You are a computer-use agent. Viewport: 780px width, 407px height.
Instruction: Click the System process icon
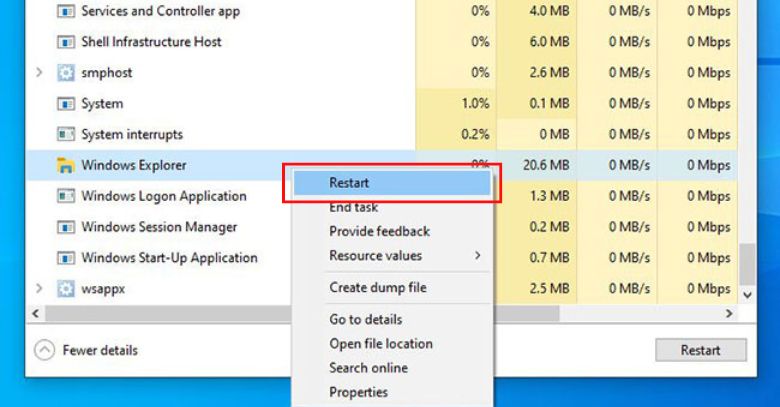[x=66, y=103]
